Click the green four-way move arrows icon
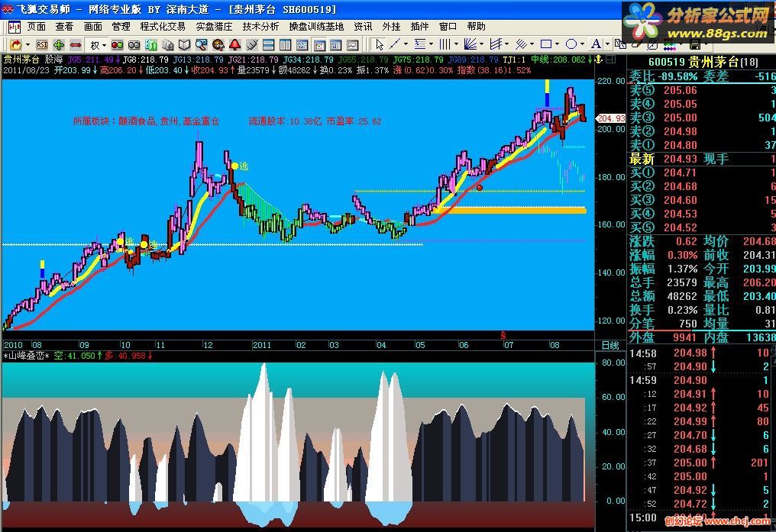Image resolution: width=776 pixels, height=532 pixels. pyautogui.click(x=58, y=45)
